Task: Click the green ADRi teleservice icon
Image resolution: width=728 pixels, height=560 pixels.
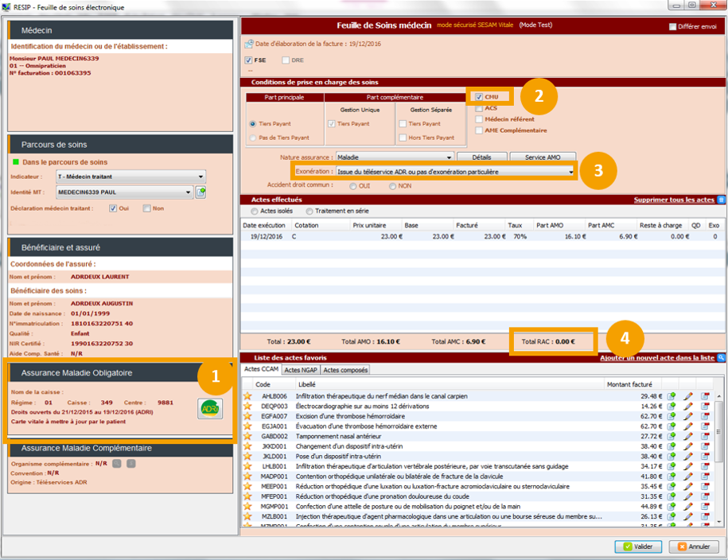Action: [x=210, y=409]
